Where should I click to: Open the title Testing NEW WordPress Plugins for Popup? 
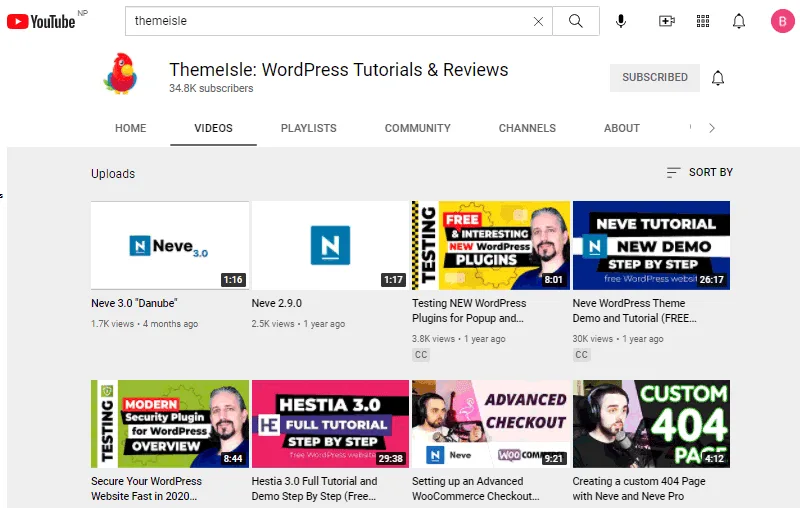469,311
